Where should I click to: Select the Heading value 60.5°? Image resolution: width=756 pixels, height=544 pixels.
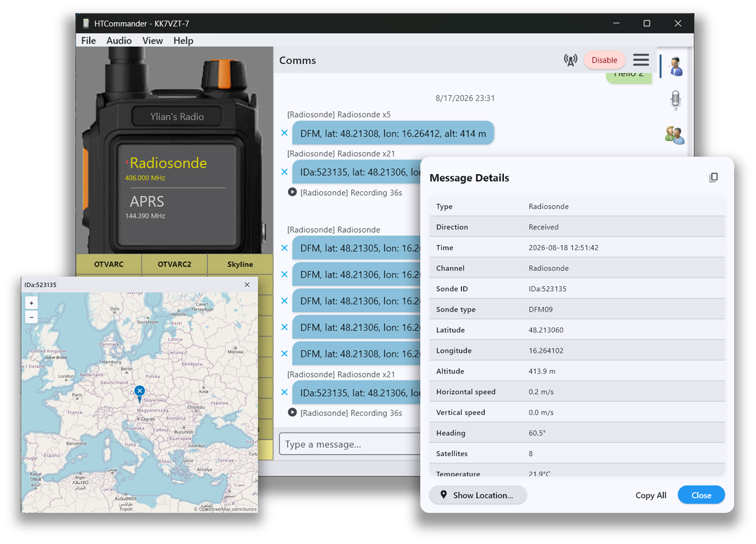tap(537, 433)
